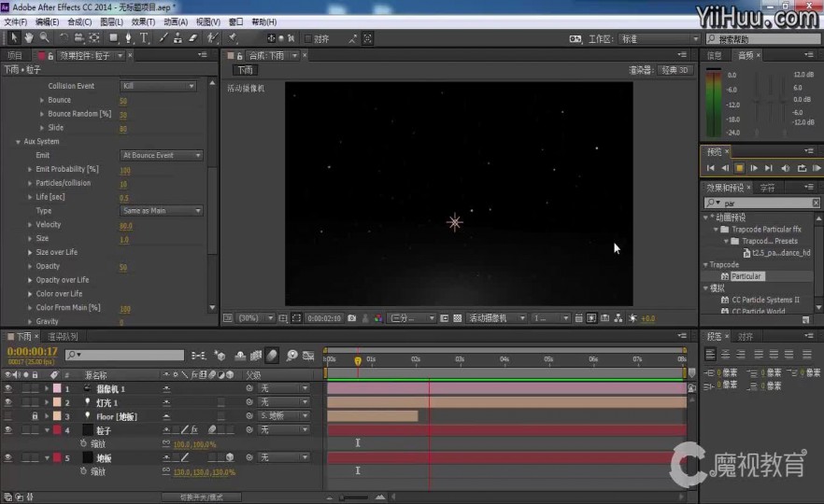Open Emit At Bounce Event dropdown
Viewport: 824px width, 504px height.
(162, 155)
